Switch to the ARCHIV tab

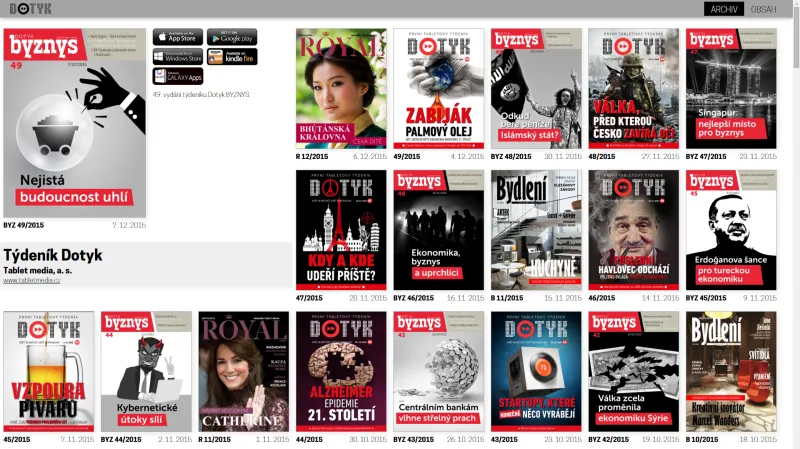(x=723, y=9)
